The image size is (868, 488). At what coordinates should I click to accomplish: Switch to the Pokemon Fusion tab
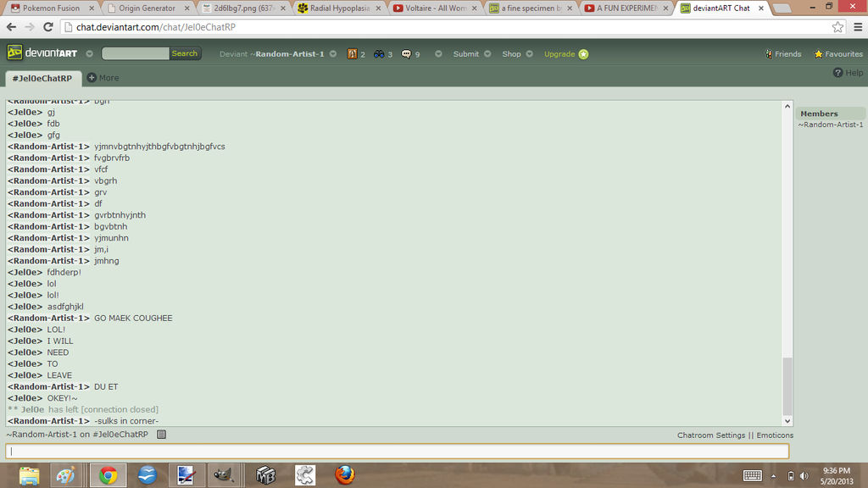[52, 8]
